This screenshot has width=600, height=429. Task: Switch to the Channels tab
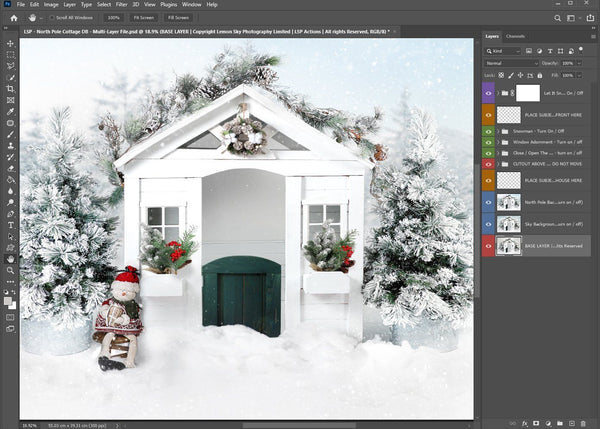tap(516, 36)
